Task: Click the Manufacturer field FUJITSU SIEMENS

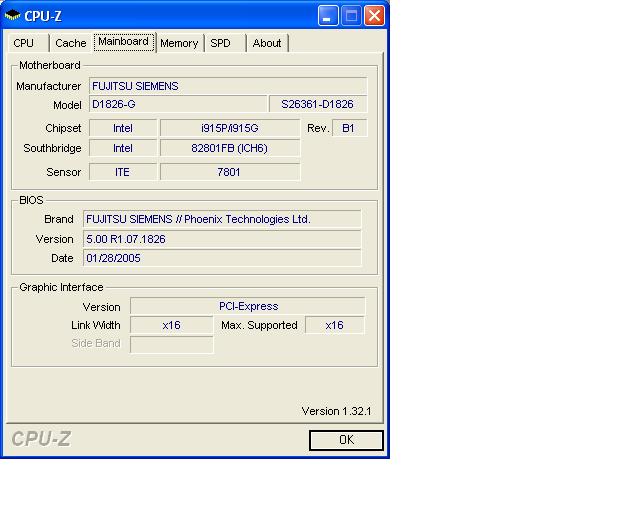Action: pyautogui.click(x=228, y=86)
